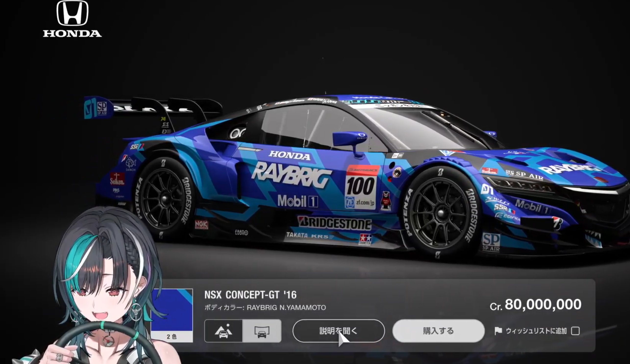The image size is (630, 364).
Task: Click the 100 race number decal
Action: [361, 186]
